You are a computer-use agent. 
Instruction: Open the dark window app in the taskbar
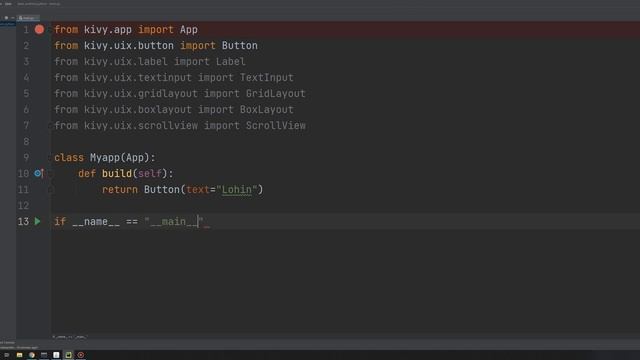44,355
